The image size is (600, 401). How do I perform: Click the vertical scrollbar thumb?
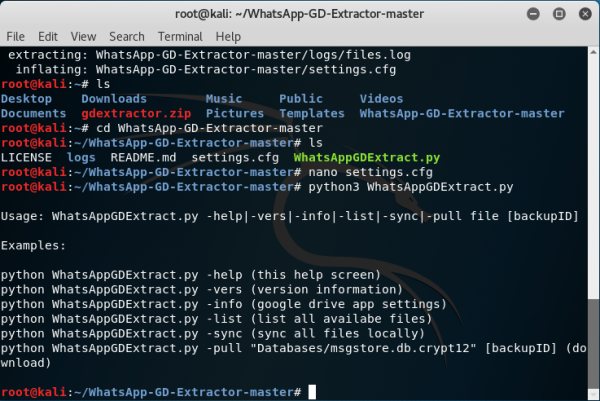click(x=593, y=343)
